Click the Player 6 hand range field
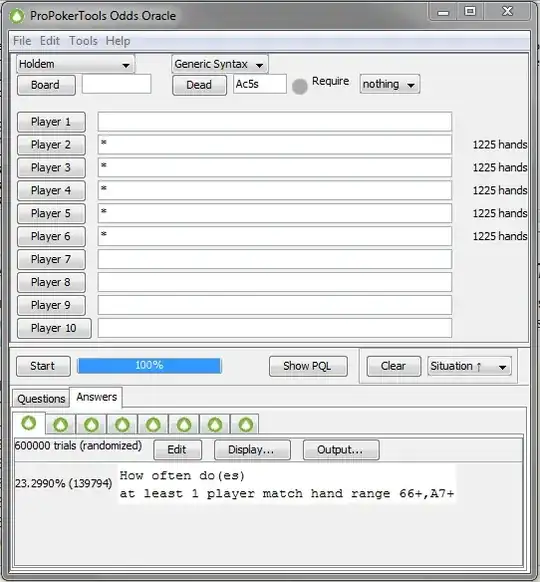Screen dimensions: 540x582 [x=275, y=236]
